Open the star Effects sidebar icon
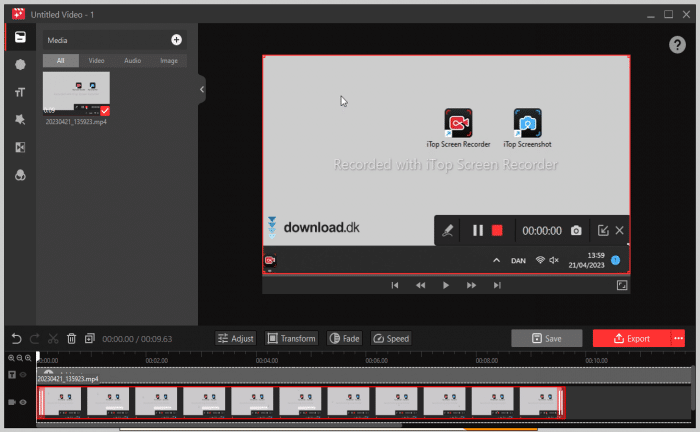The width and height of the screenshot is (700, 432). click(x=20, y=120)
